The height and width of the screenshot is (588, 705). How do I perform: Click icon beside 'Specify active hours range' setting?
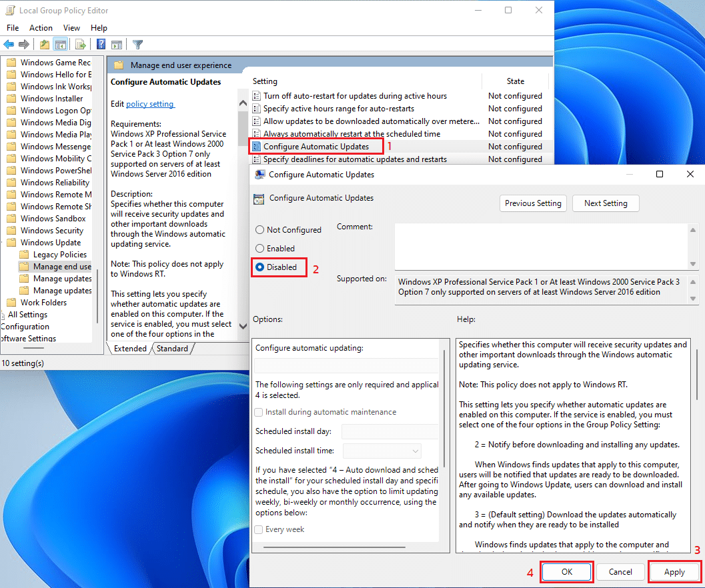(256, 109)
